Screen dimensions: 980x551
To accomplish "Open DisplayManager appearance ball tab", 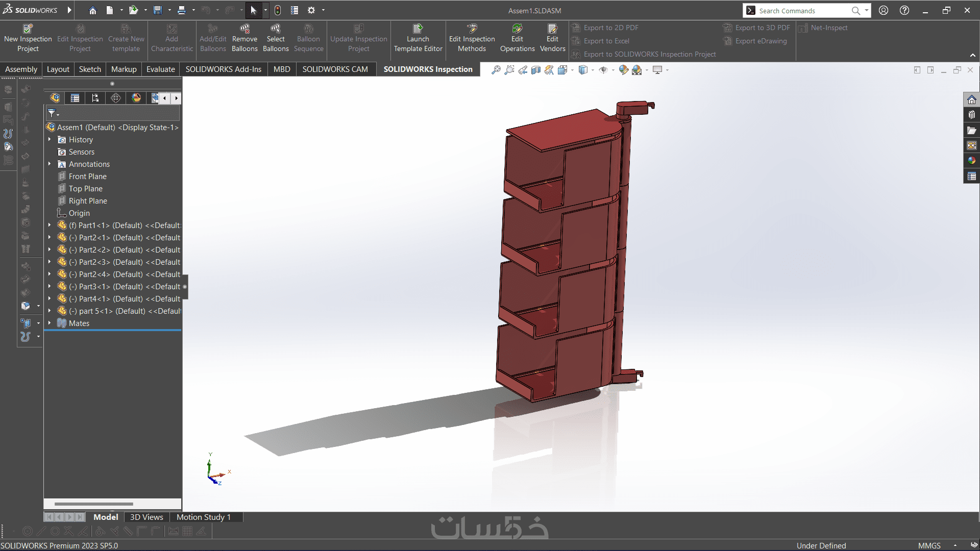I will coord(136,98).
